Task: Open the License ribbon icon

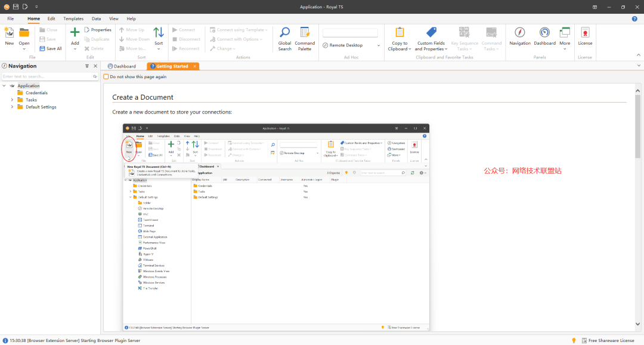Action: [x=586, y=32]
